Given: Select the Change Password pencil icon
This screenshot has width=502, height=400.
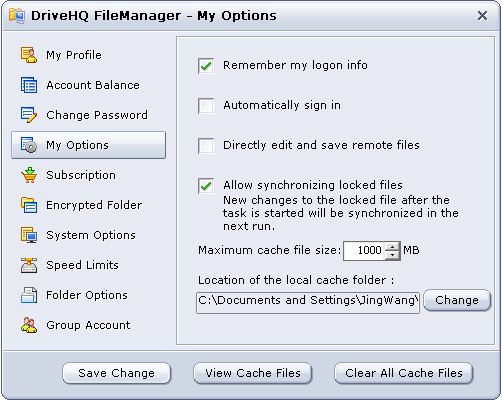Looking at the screenshot, I should [x=29, y=115].
